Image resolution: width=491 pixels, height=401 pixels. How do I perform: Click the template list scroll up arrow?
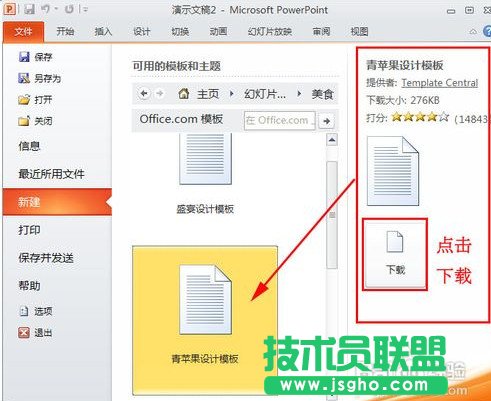(332, 140)
